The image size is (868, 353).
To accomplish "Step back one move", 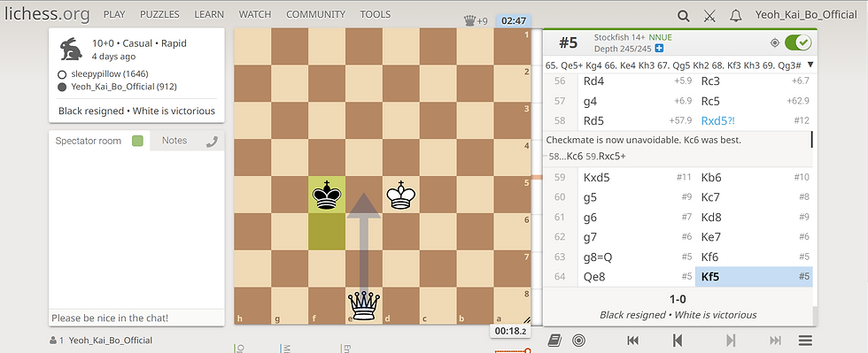I will [x=677, y=341].
